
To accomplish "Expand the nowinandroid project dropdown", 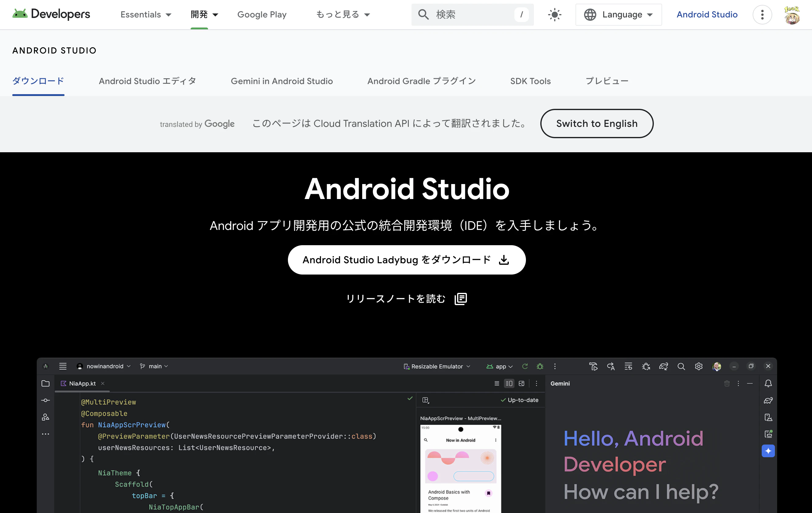I will pos(103,366).
